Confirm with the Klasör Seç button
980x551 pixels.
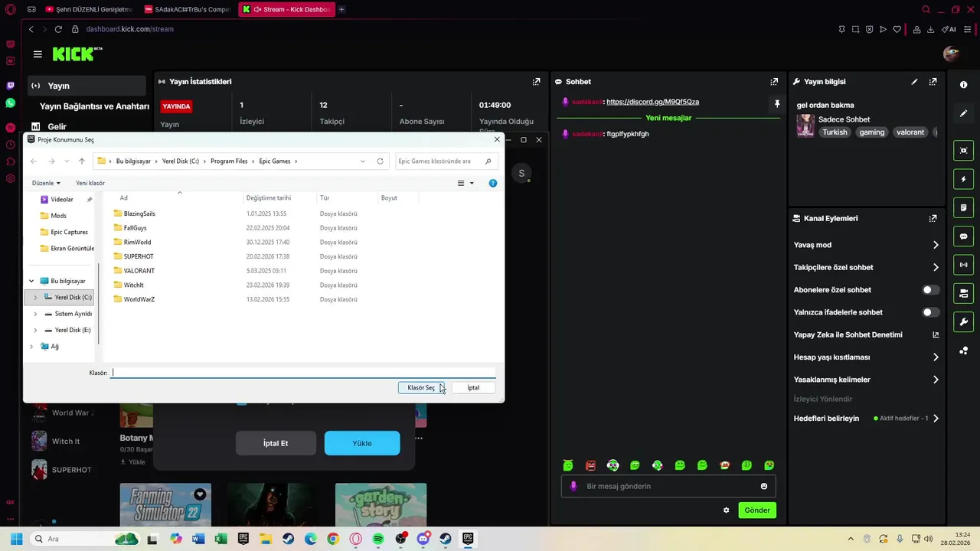coord(421,388)
